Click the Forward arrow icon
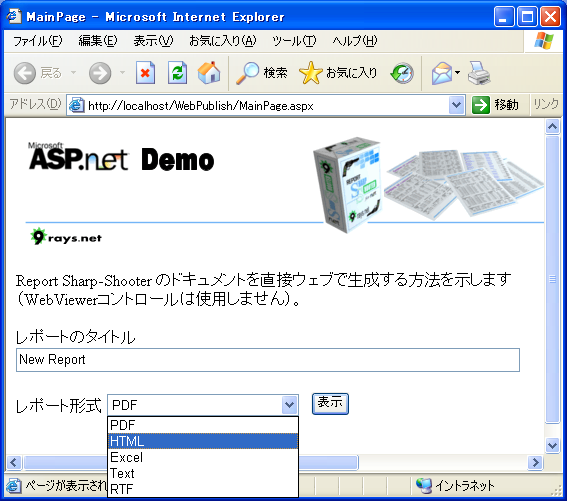Viewport: 567px width, 501px height. tap(100, 73)
